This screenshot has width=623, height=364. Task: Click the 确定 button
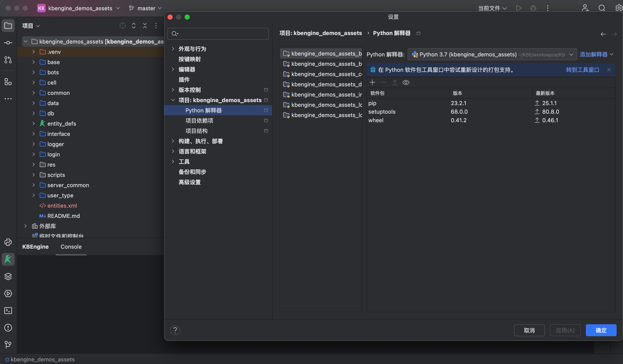click(x=601, y=330)
